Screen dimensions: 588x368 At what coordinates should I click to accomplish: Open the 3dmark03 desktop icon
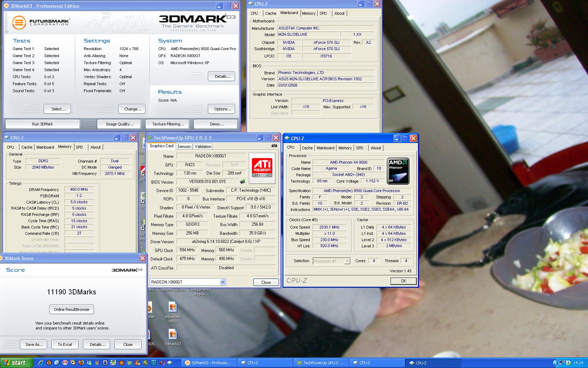173,338
